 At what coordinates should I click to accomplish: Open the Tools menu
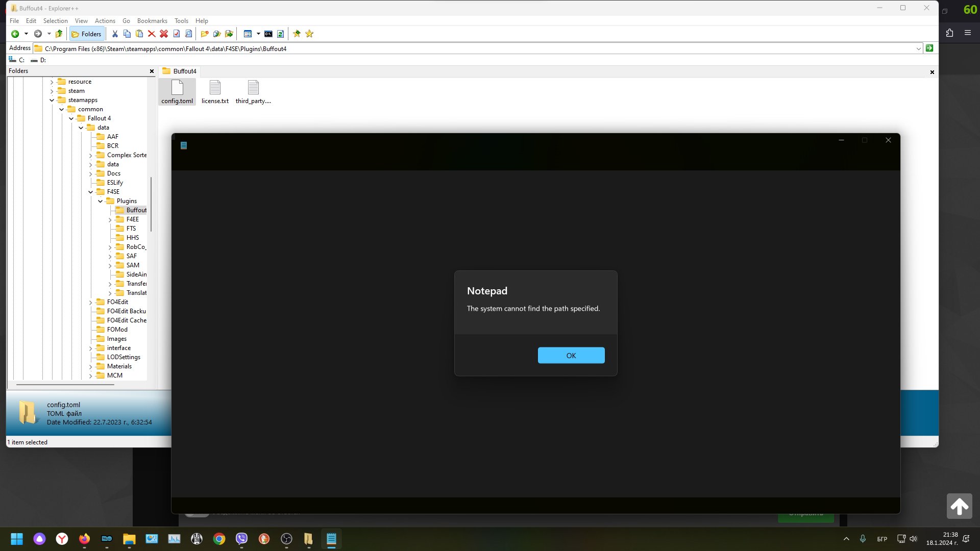181,21
